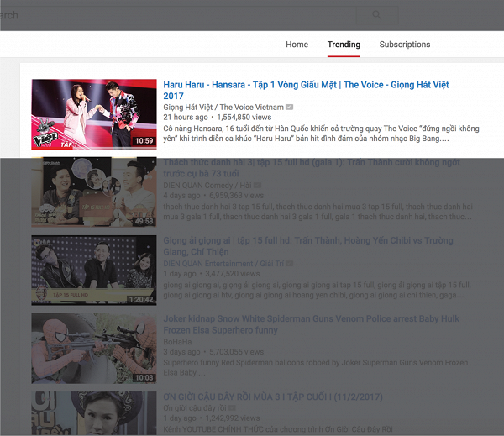This screenshot has width=504, height=436.
Task: Play the Giọng ải giọng ai video thumbnail
Action: [x=94, y=270]
